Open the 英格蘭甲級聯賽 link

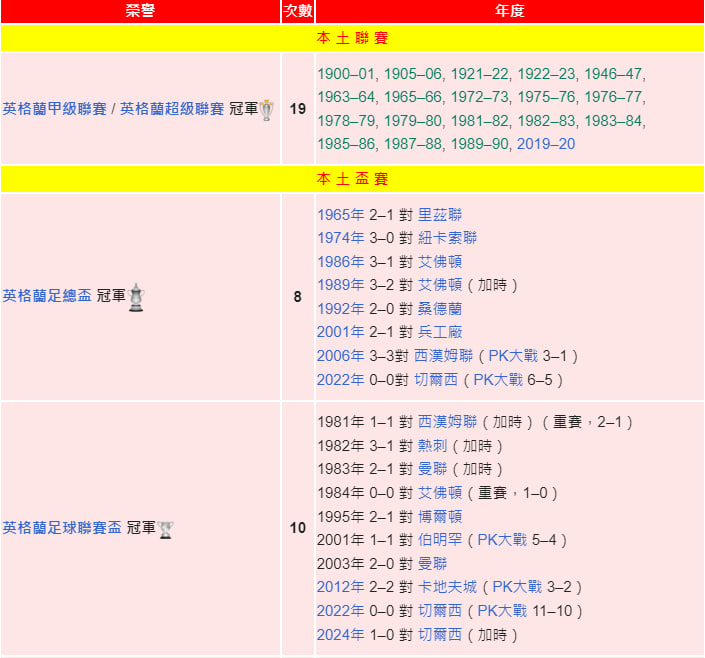[54, 109]
